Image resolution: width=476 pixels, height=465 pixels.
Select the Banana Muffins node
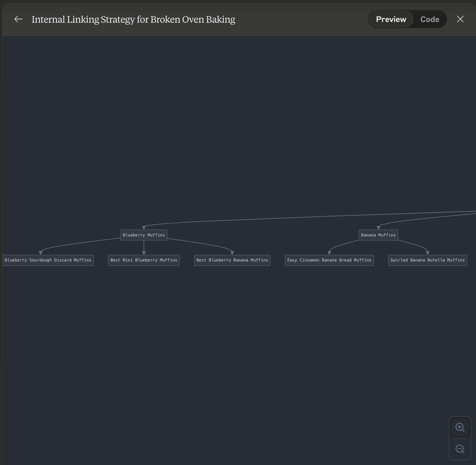(x=378, y=235)
